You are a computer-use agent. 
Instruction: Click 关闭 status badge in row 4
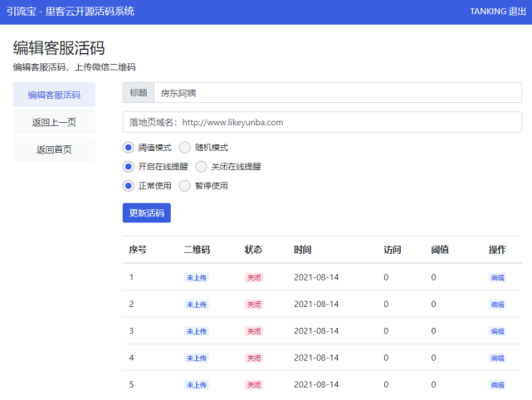(253, 359)
